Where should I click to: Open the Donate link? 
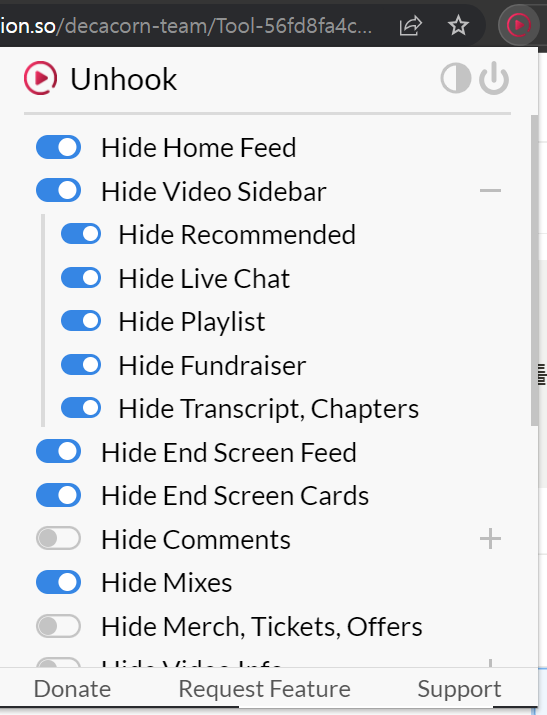(x=72, y=689)
